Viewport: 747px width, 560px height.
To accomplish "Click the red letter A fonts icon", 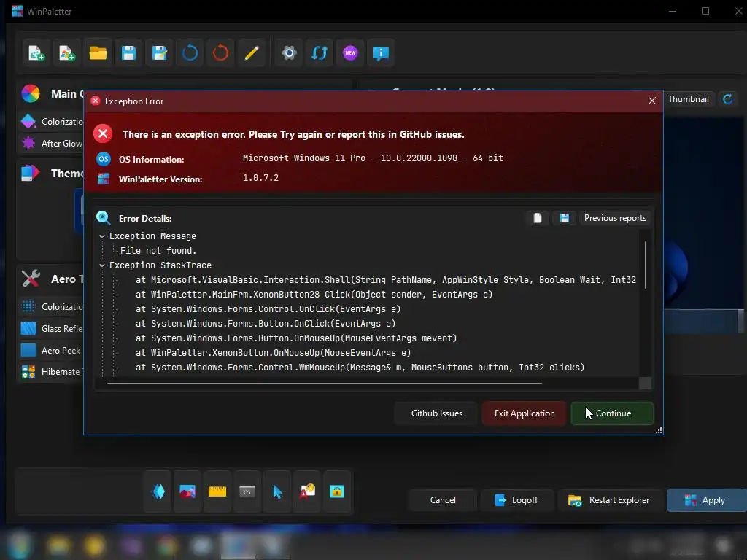I will click(x=307, y=491).
